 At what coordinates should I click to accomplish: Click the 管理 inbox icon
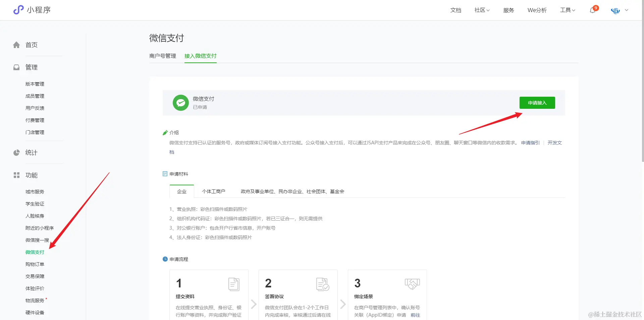point(16,67)
